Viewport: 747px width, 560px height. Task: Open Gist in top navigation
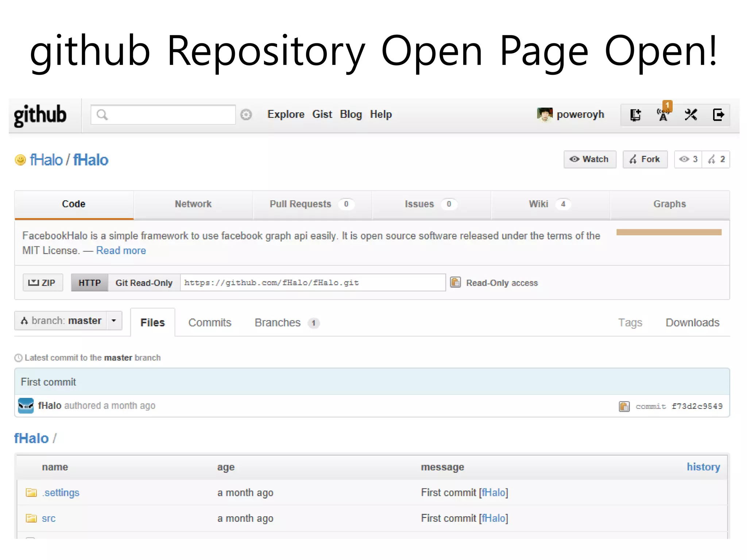322,114
